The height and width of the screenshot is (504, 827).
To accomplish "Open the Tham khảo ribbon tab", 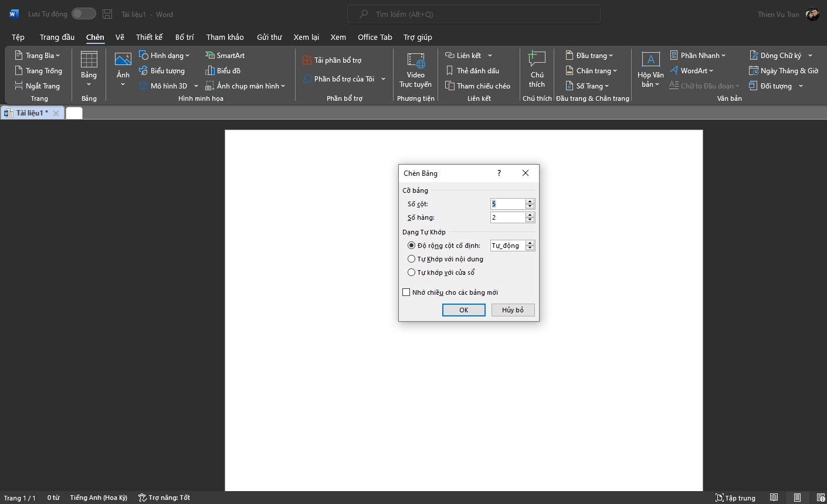I will [225, 37].
